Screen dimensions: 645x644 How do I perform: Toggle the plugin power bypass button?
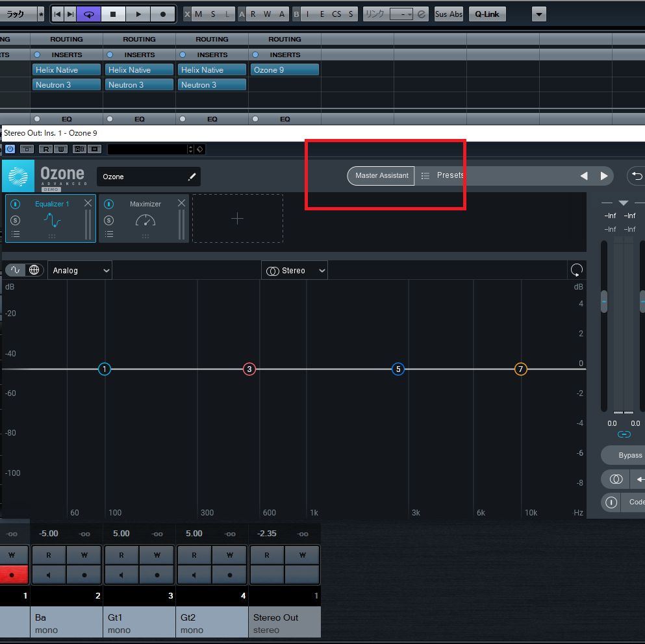(x=10, y=149)
